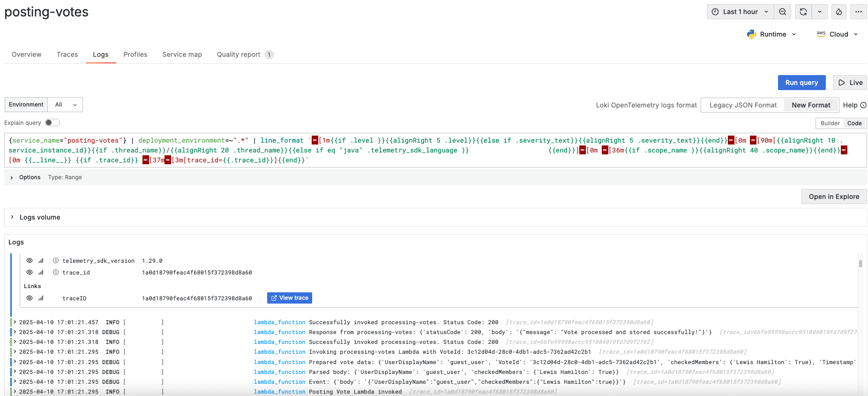The height and width of the screenshot is (396, 868).
Task: Show ad-hoc statistics for trace_id field
Action: tap(41, 273)
